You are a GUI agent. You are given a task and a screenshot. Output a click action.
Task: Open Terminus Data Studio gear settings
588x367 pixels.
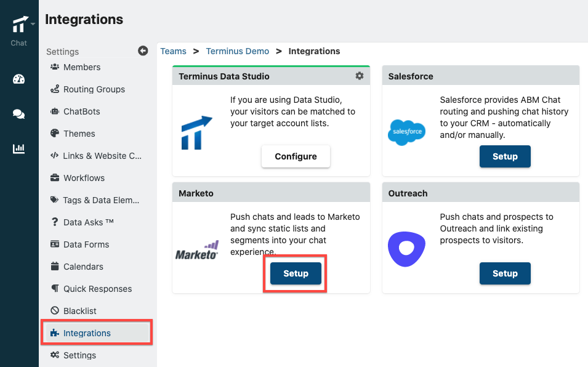click(x=360, y=76)
